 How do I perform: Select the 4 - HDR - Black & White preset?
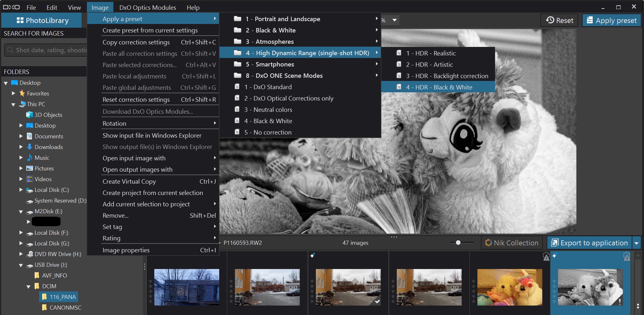[439, 87]
